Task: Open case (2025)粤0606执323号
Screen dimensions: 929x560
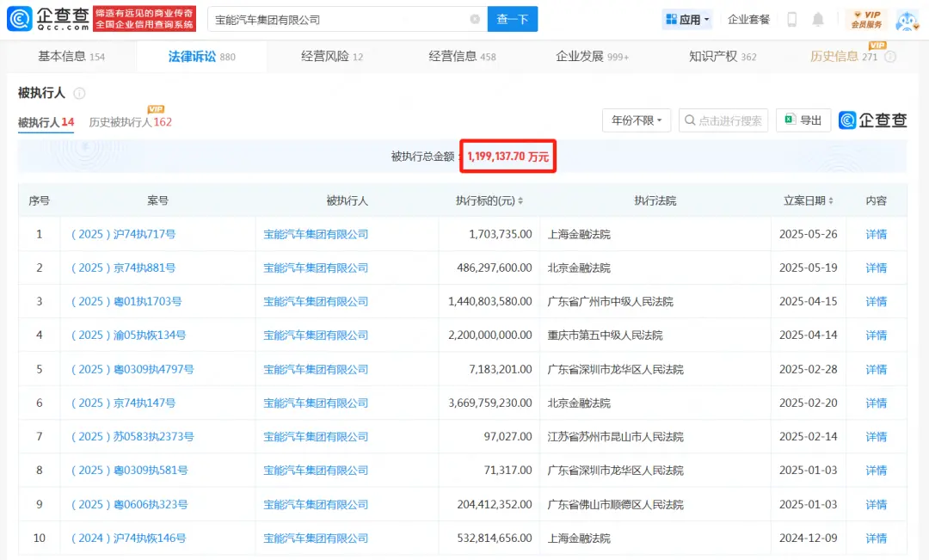Action: point(129,504)
